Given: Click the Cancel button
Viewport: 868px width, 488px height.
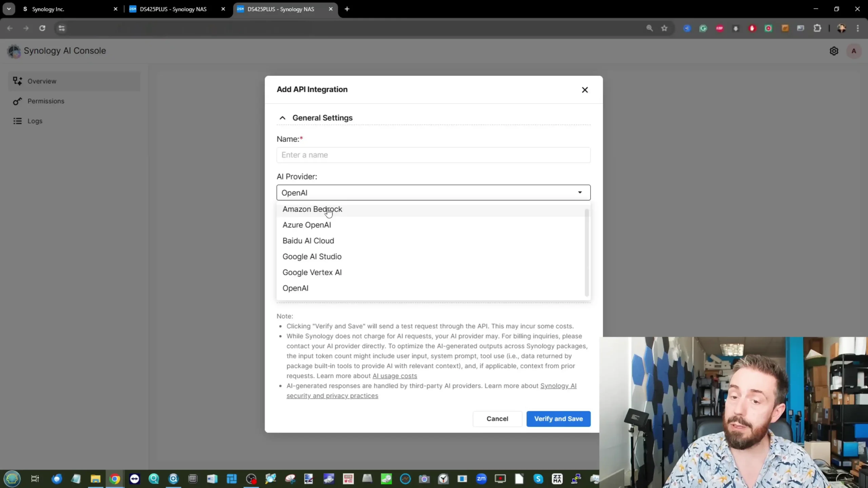Looking at the screenshot, I should coord(497,419).
